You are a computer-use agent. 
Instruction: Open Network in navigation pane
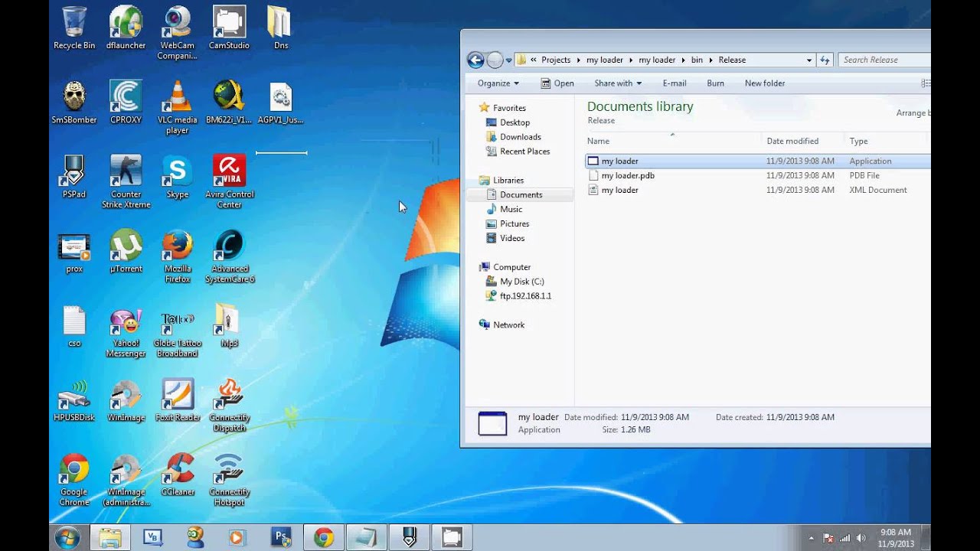(x=508, y=325)
